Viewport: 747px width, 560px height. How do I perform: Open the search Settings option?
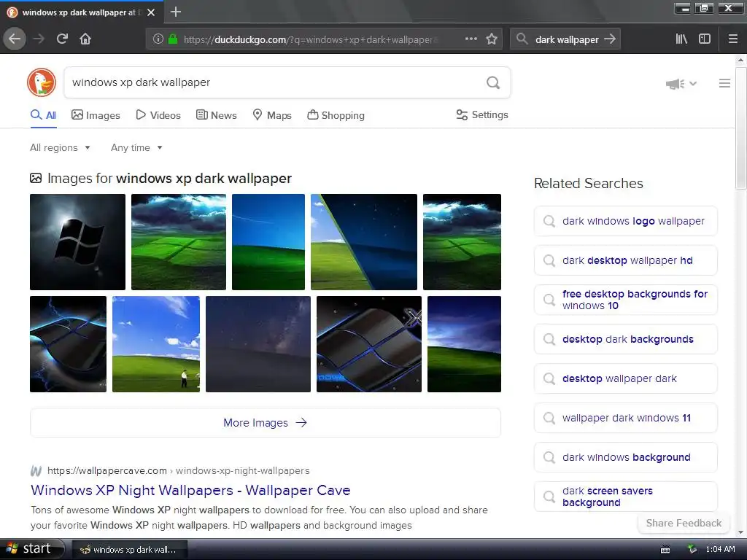tap(482, 114)
